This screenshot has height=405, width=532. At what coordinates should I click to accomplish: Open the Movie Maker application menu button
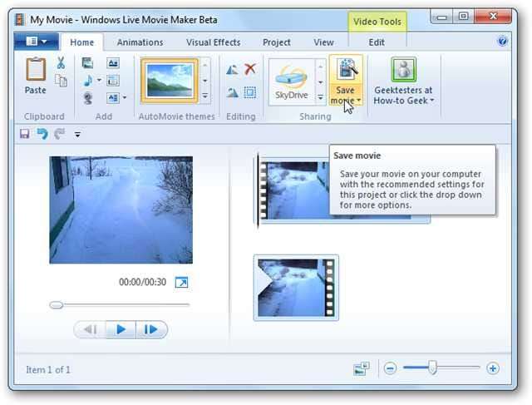pyautogui.click(x=36, y=42)
